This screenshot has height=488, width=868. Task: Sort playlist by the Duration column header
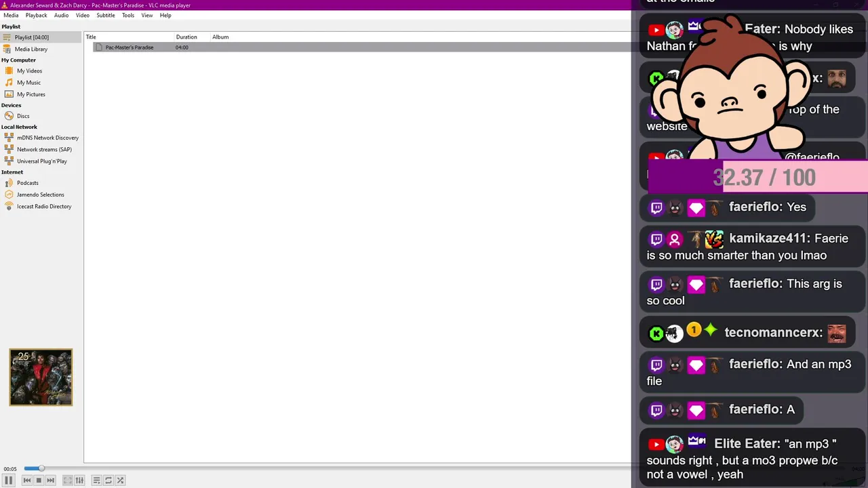[x=192, y=37]
